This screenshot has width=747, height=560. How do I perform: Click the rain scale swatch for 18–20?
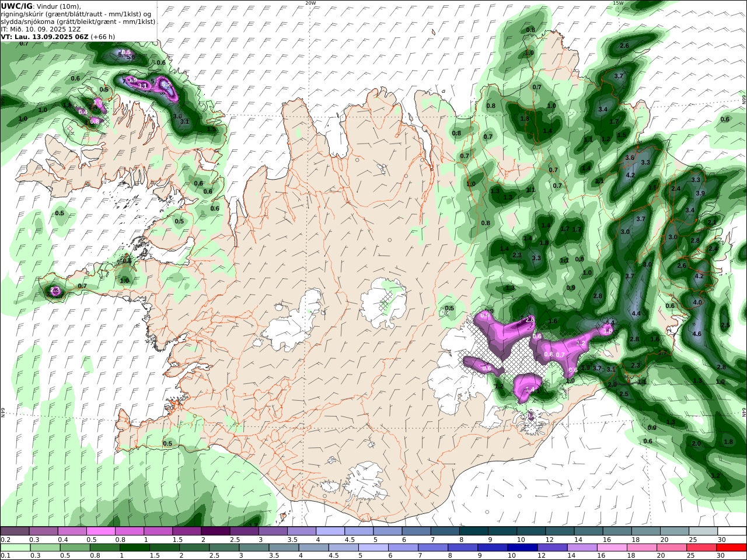coord(641,548)
